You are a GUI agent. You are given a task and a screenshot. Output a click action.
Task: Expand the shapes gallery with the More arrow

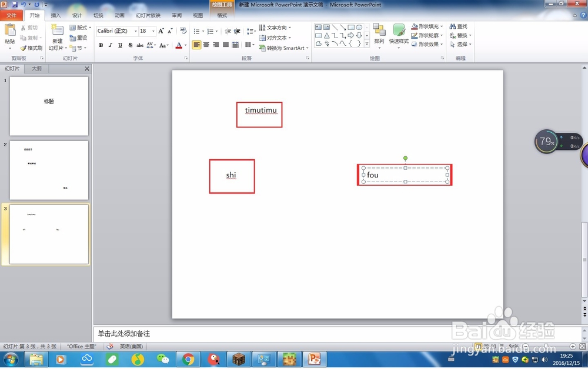[x=366, y=45]
